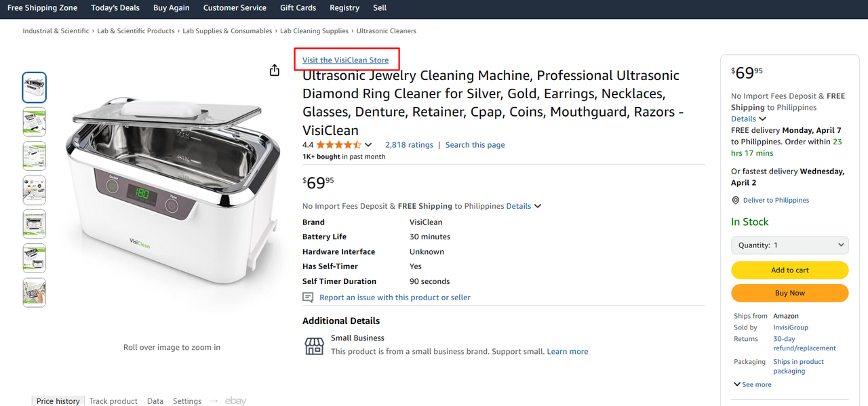Screen dimensions: 868x406
Task: Open the 2,818 ratings link
Action: [409, 145]
